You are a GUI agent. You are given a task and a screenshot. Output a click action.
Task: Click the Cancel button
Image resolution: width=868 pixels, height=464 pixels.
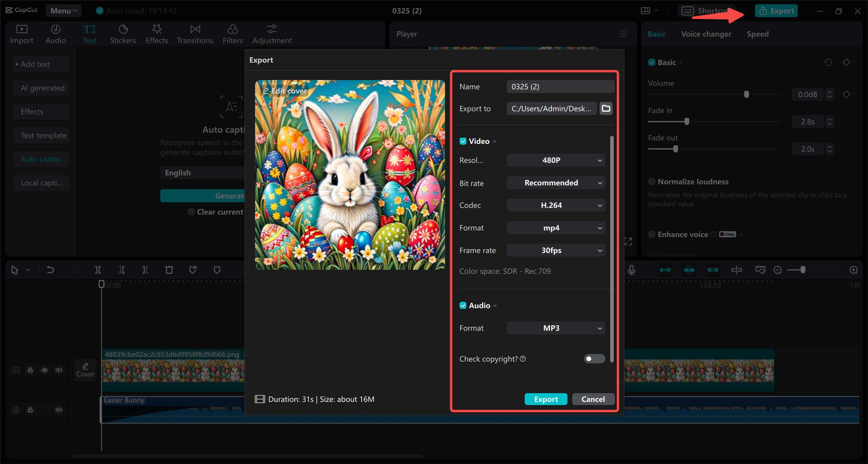[593, 399]
